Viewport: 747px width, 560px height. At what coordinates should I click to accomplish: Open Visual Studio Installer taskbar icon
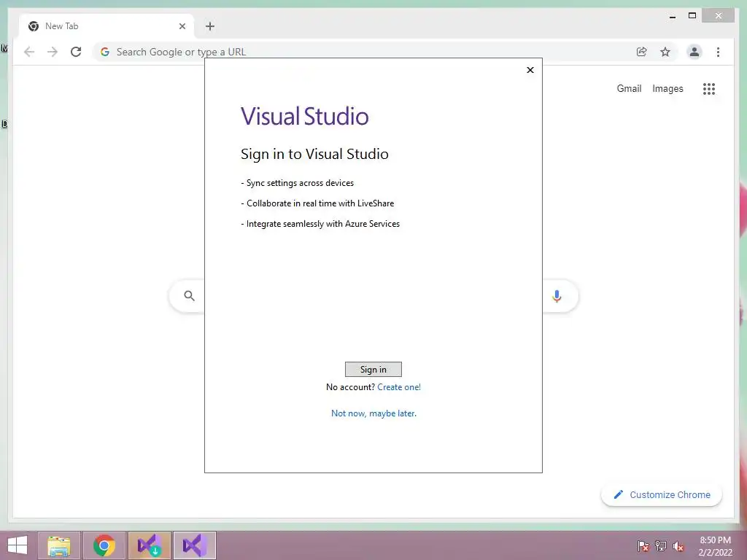click(x=149, y=545)
